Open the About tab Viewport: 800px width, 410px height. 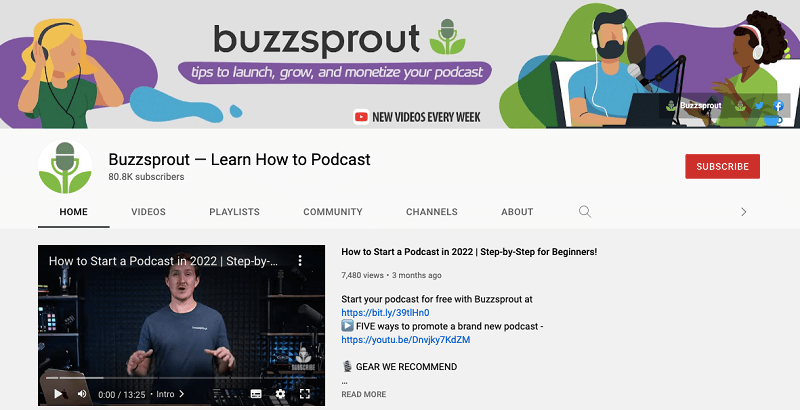tap(517, 212)
